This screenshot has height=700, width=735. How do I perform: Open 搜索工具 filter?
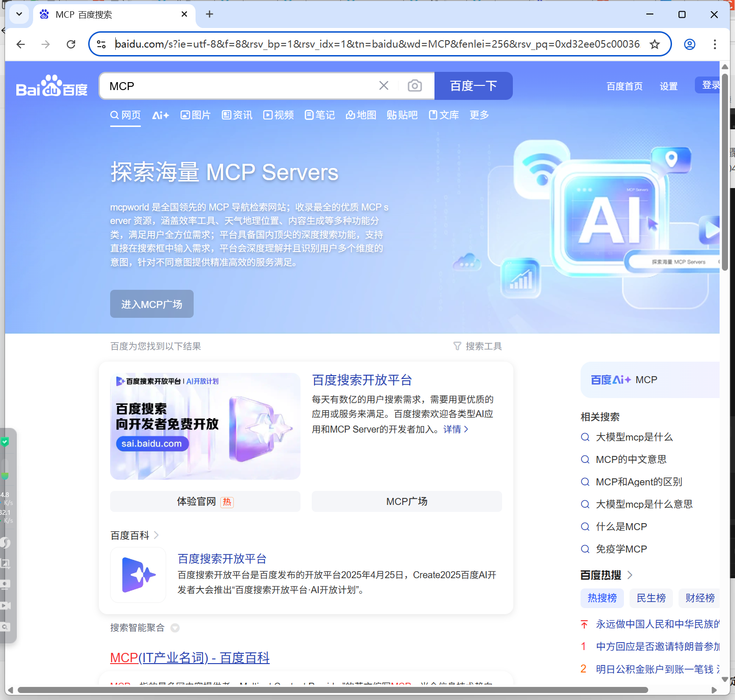point(477,346)
